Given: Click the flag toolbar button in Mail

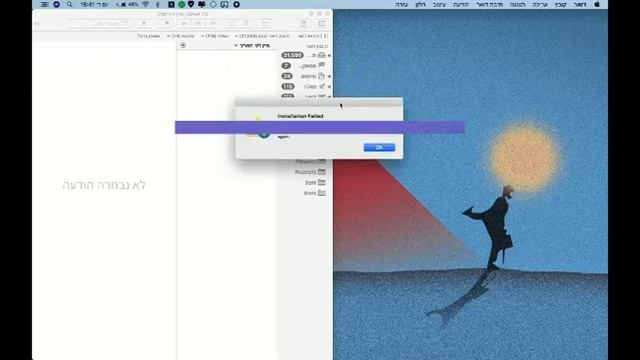Looking at the screenshot, I should point(167,24).
